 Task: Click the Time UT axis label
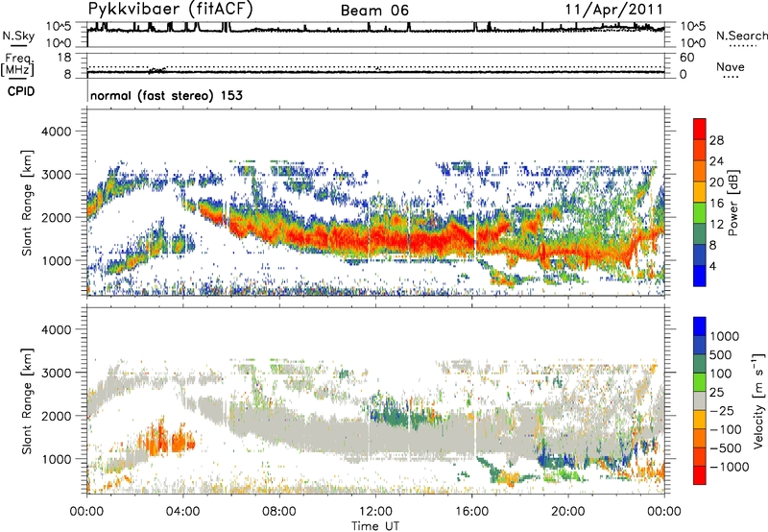pos(375,526)
